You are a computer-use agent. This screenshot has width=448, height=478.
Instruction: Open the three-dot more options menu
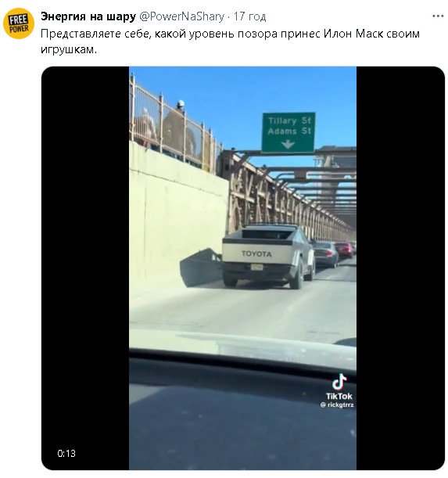click(x=438, y=16)
